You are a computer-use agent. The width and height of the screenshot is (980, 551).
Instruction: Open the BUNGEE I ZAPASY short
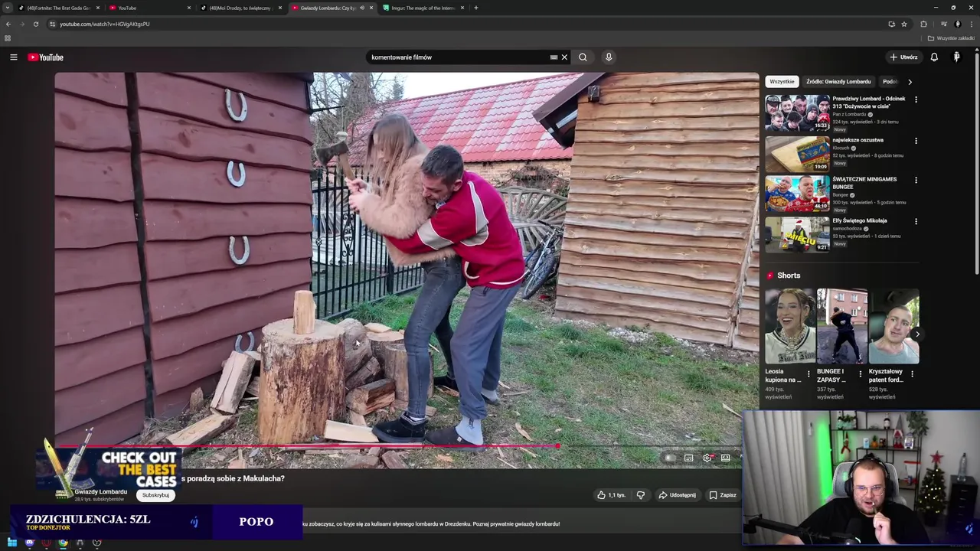tap(842, 326)
